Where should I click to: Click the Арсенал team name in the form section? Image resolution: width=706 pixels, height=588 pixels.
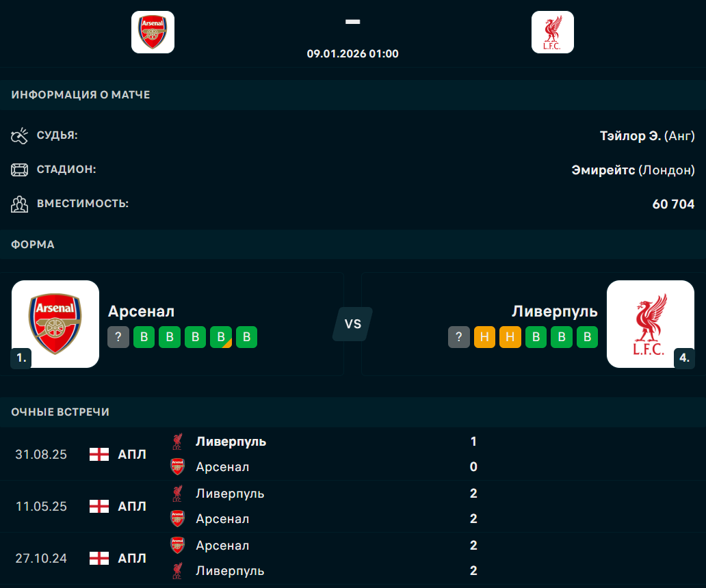coord(142,311)
